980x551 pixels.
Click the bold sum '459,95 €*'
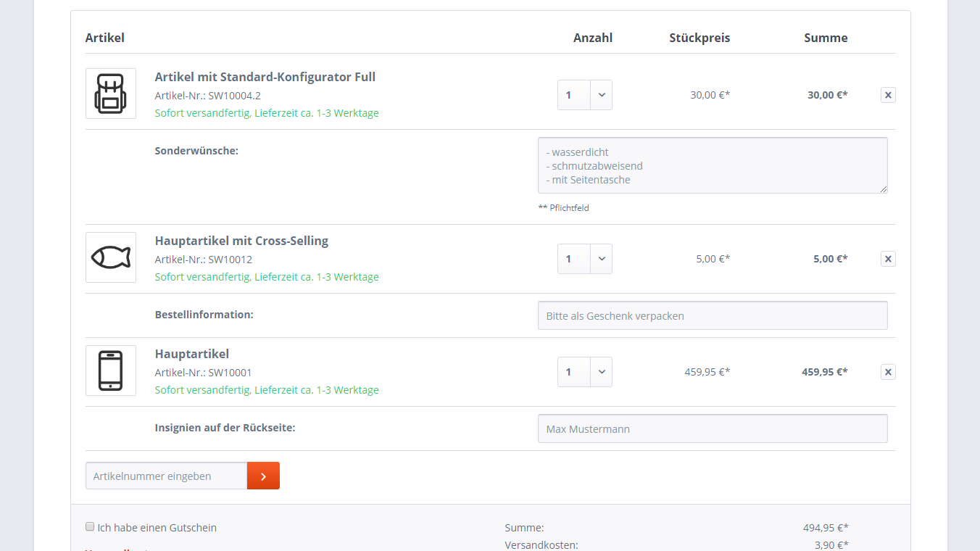pyautogui.click(x=825, y=372)
